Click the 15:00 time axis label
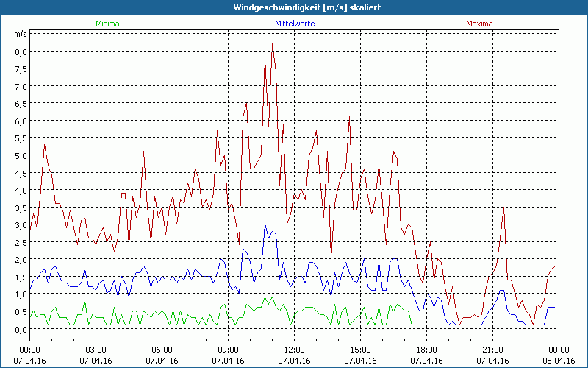Viewport: 588px width, 368px height. pos(360,350)
